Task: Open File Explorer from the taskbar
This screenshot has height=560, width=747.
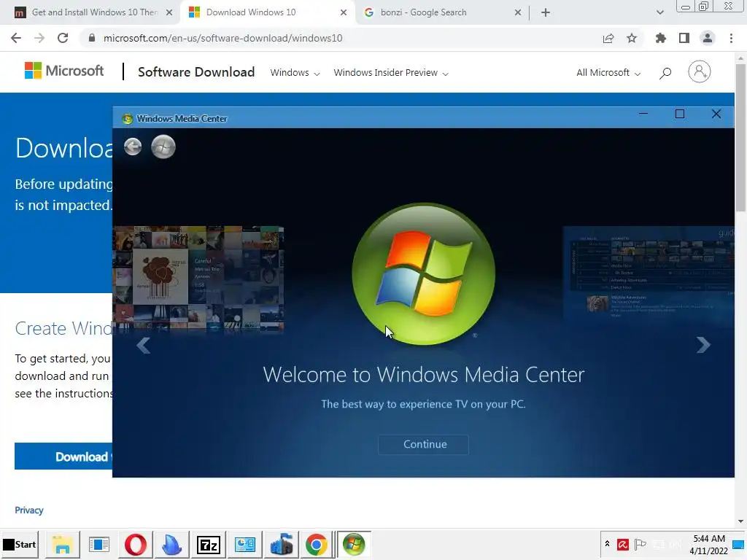Action: [x=62, y=544]
